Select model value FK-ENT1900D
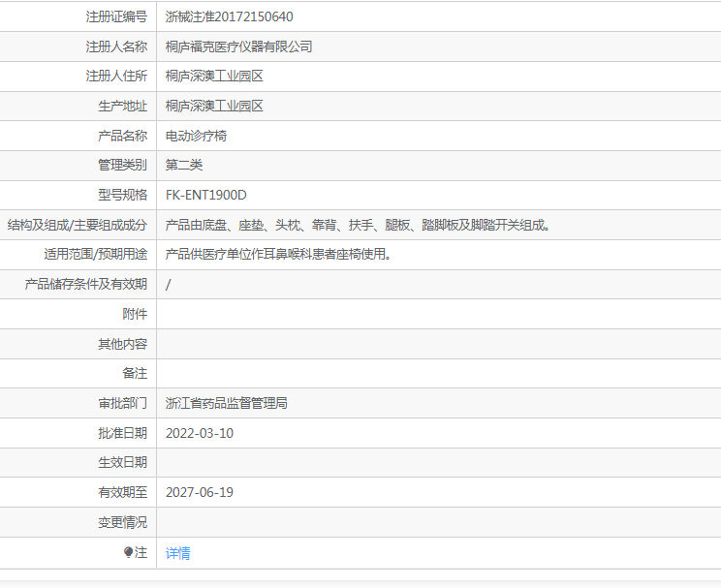Screen dimensions: 721x588 pos(206,195)
